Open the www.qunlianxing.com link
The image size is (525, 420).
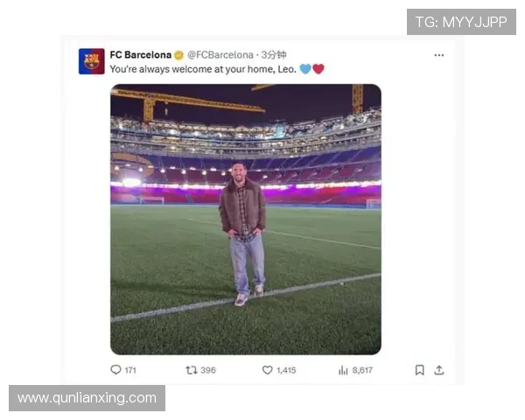tap(87, 398)
